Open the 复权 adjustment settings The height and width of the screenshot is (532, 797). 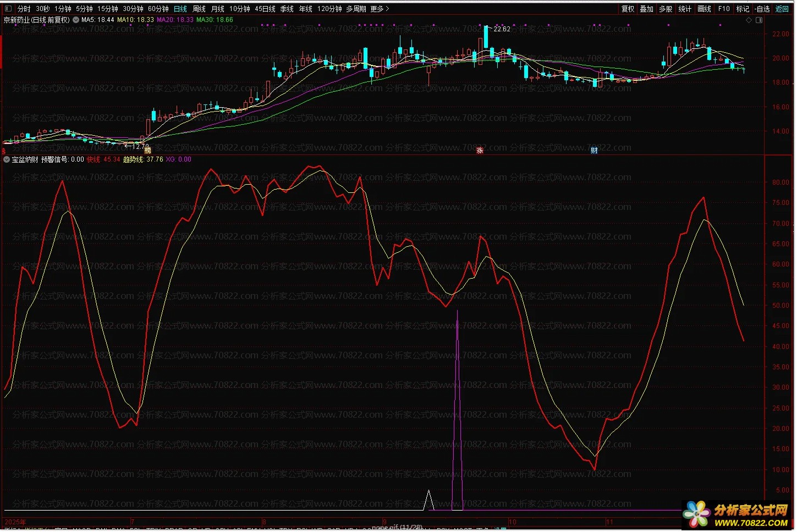pyautogui.click(x=628, y=9)
